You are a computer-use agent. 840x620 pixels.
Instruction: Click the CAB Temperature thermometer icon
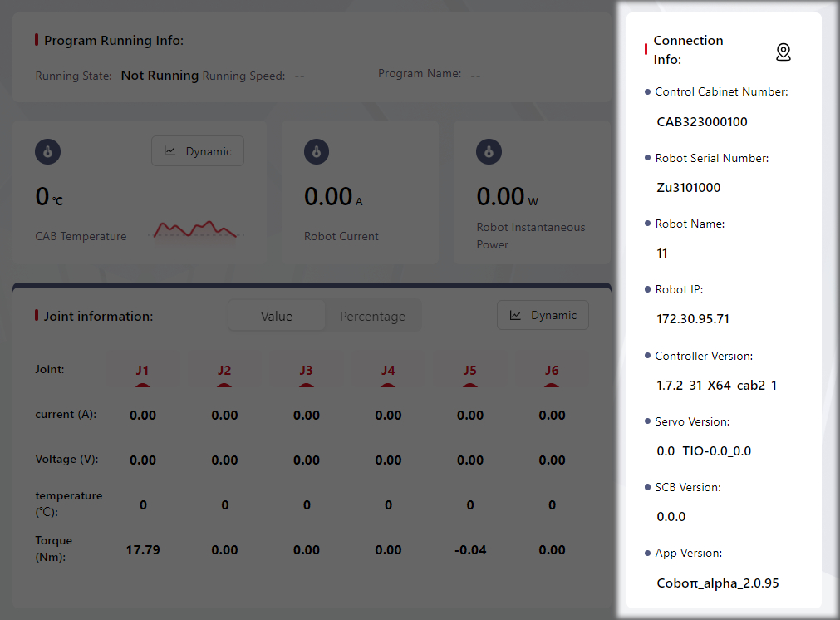point(48,152)
